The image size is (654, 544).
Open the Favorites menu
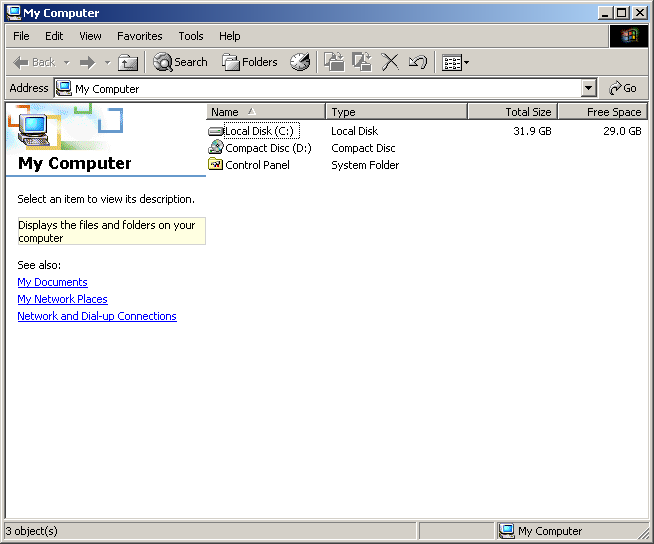(x=139, y=36)
